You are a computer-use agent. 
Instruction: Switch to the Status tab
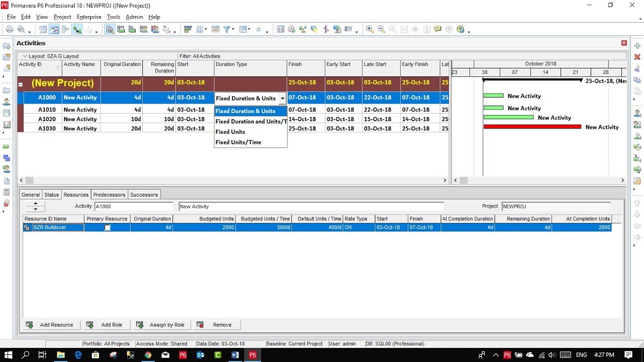pyautogui.click(x=51, y=195)
